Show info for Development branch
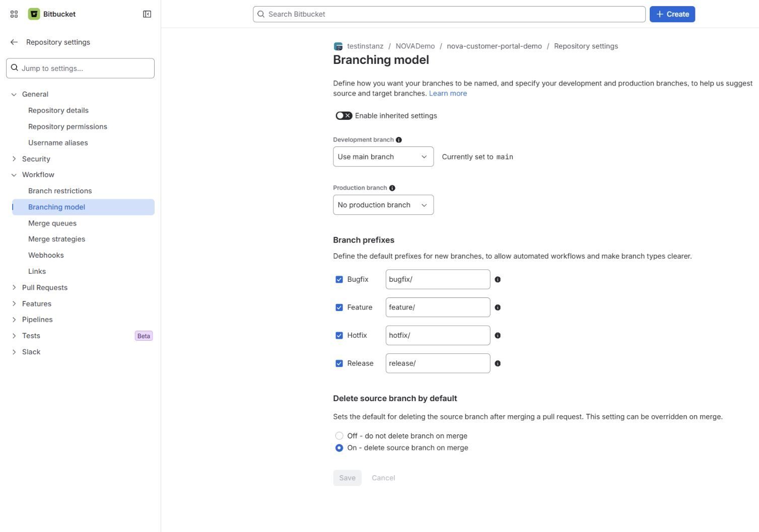 click(399, 140)
